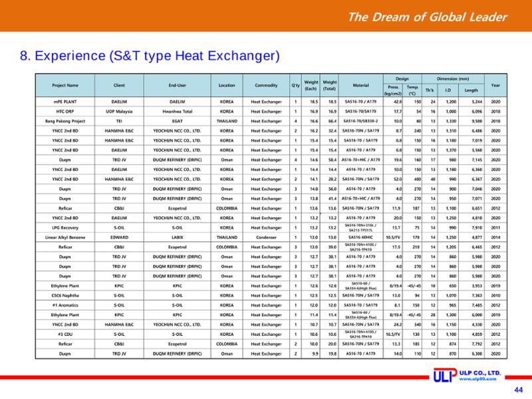
Task: Click the 'Temp. (°C)' sub-header
Action: tap(412, 90)
